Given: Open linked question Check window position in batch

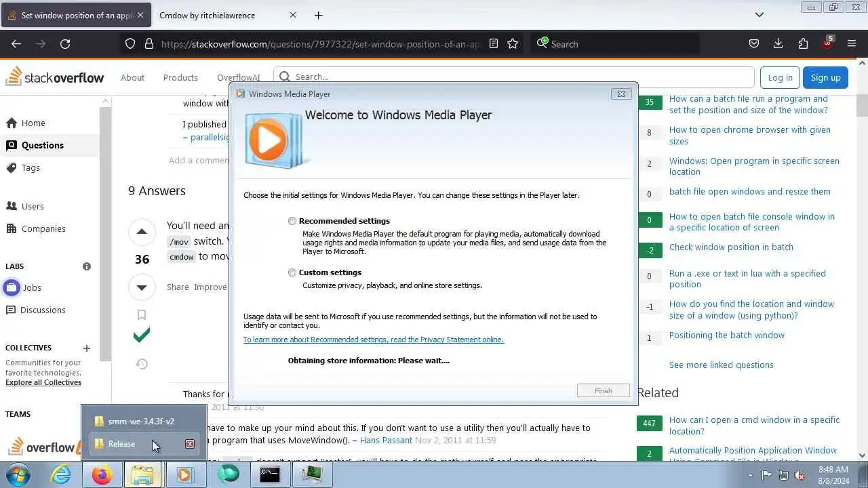Looking at the screenshot, I should 731,247.
